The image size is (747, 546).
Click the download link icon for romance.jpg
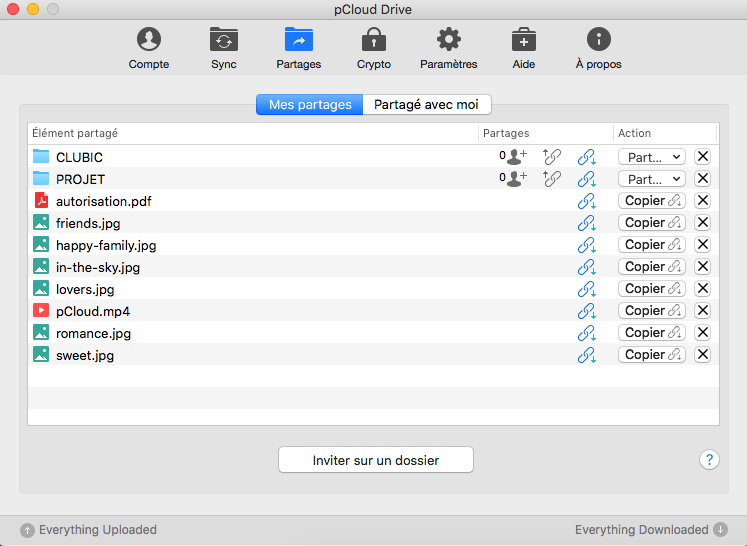587,333
